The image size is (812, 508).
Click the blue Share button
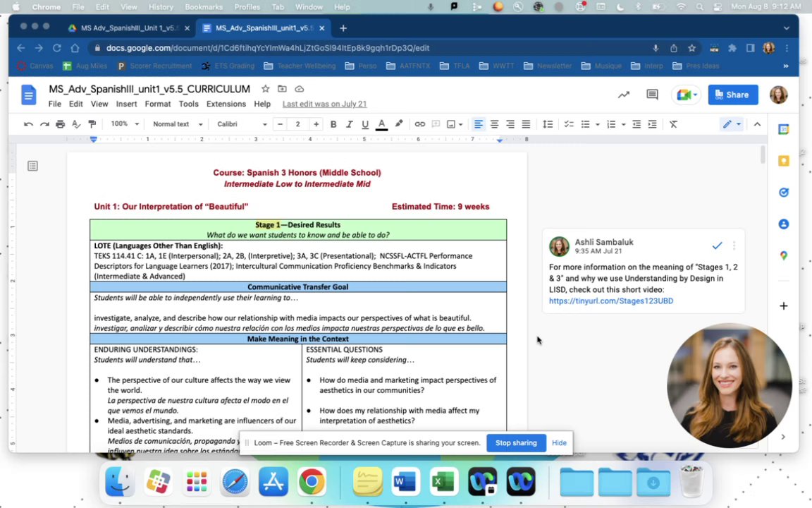coord(733,95)
